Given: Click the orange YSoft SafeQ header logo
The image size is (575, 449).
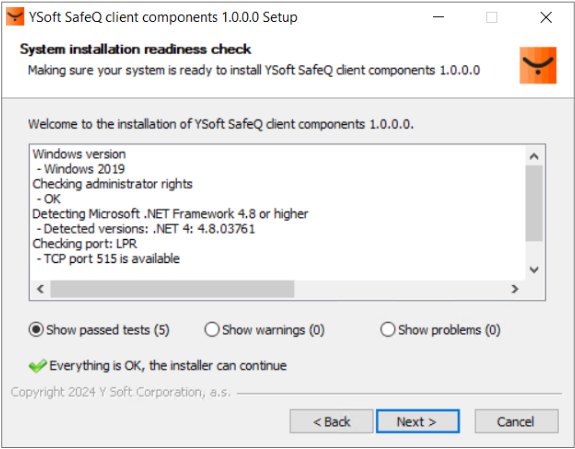Looking at the screenshot, I should pos(538,65).
